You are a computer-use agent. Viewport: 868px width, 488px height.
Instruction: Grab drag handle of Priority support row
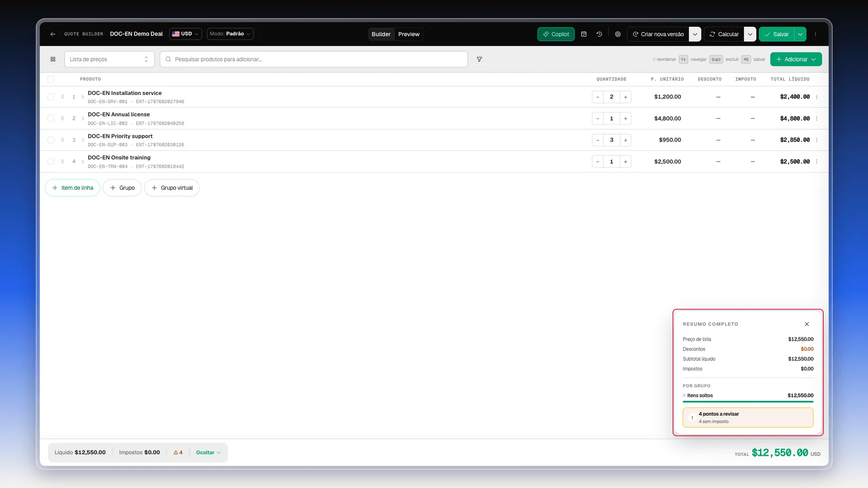pyautogui.click(x=62, y=140)
